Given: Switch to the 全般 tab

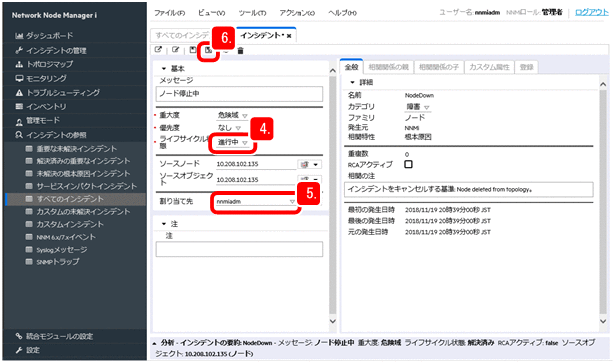Looking at the screenshot, I should point(351,67).
